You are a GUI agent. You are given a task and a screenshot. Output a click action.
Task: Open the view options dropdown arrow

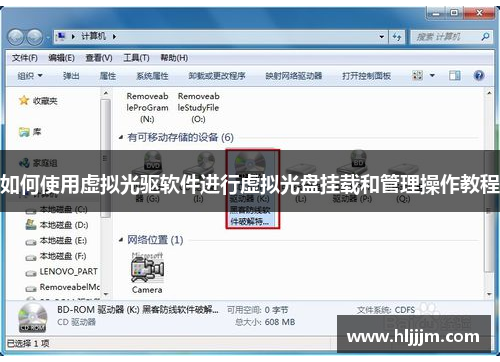[x=432, y=76]
